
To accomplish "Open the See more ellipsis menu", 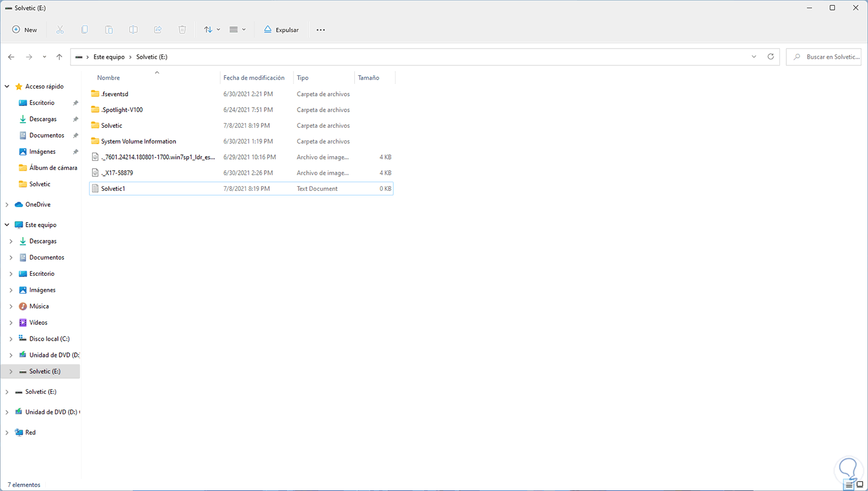I will (x=321, y=29).
